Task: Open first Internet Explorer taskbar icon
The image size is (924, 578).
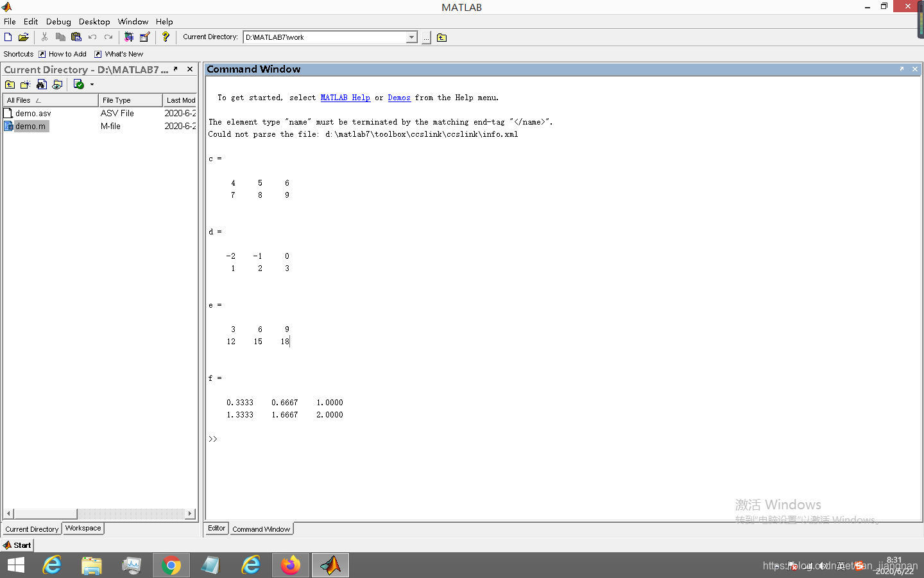Action: pyautogui.click(x=52, y=565)
